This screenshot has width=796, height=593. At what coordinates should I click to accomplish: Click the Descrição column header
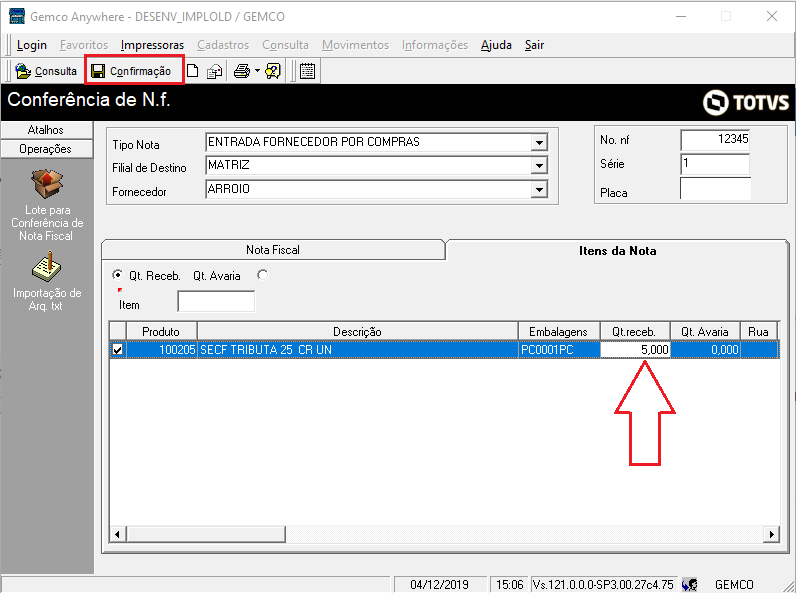(357, 332)
